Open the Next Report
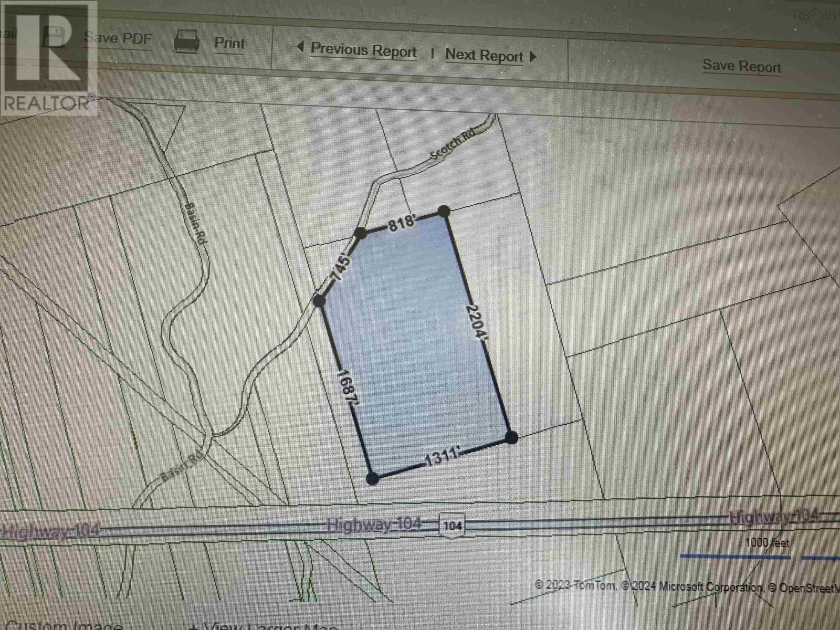 pyautogui.click(x=484, y=56)
